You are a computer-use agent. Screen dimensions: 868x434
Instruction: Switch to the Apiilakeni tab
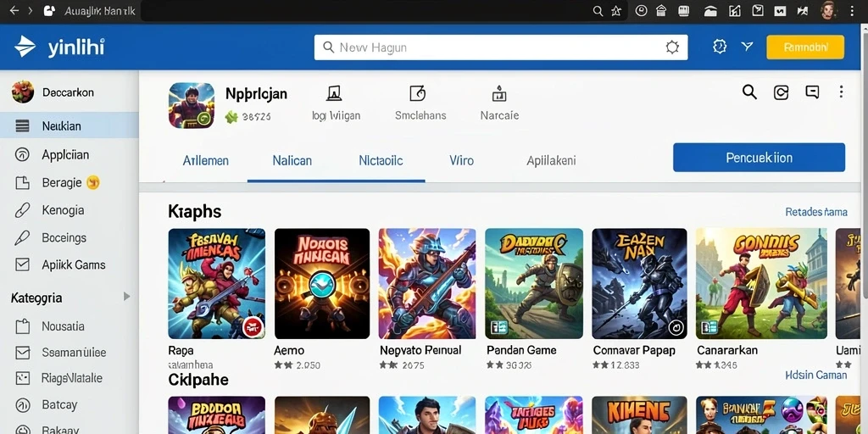551,161
